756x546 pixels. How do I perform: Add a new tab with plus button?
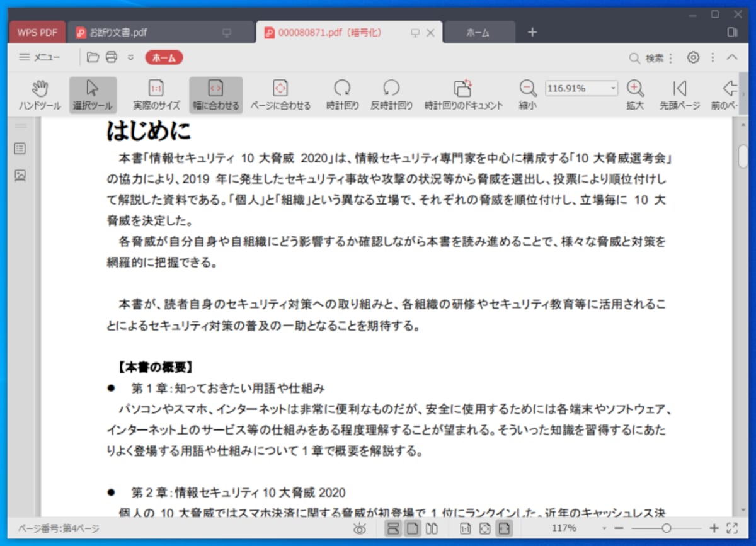(x=532, y=32)
